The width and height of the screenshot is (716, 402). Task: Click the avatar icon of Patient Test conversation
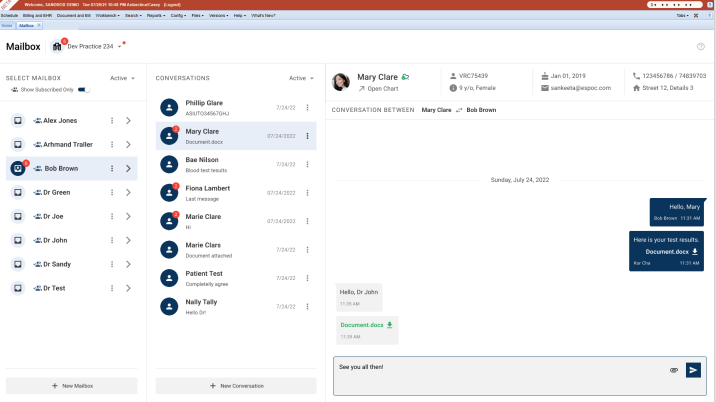point(169,278)
